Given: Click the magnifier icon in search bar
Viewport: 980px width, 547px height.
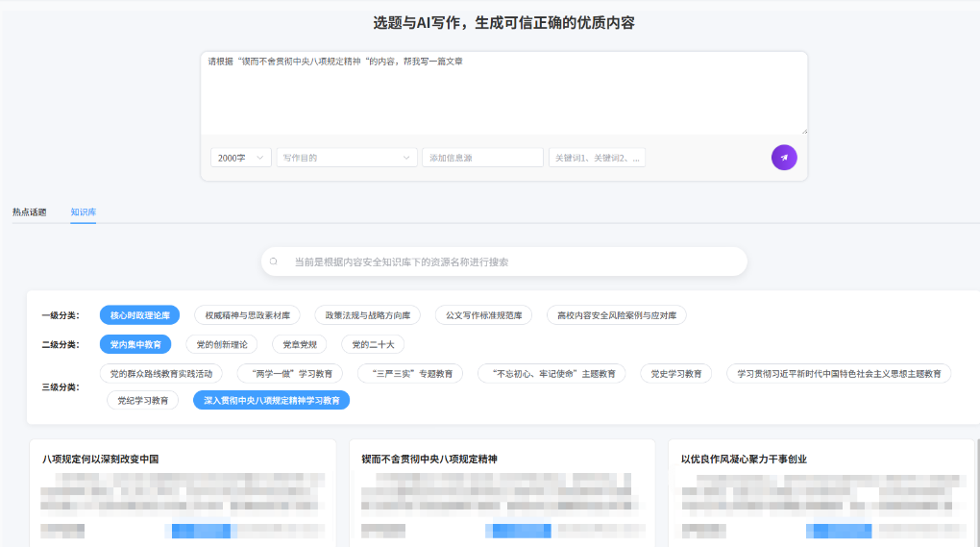Looking at the screenshot, I should coord(274,261).
